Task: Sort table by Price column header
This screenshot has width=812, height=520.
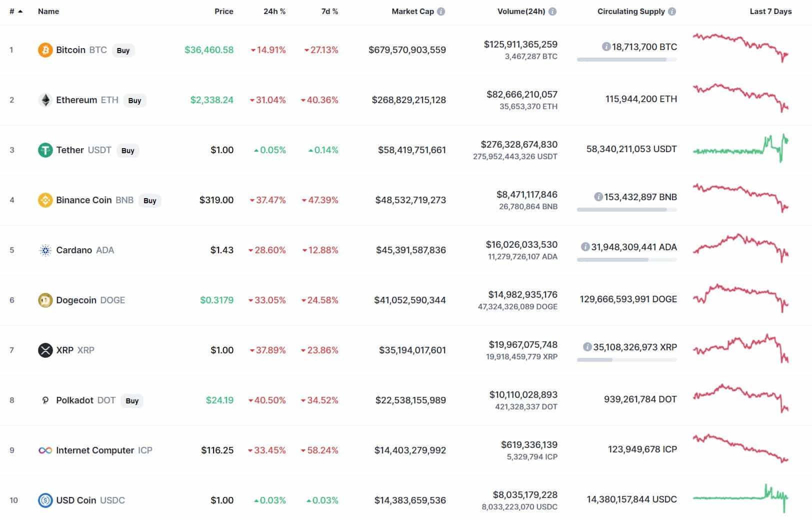Action: pos(223,12)
